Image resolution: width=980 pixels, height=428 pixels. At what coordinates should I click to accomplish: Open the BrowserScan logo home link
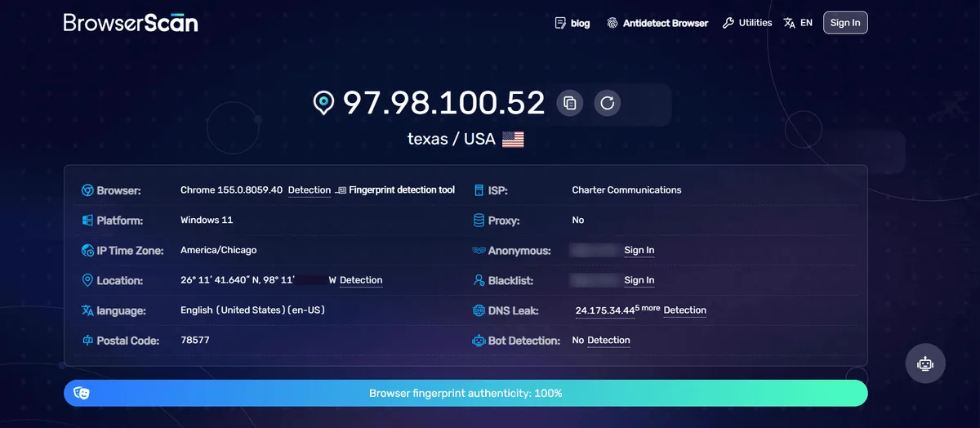click(131, 22)
